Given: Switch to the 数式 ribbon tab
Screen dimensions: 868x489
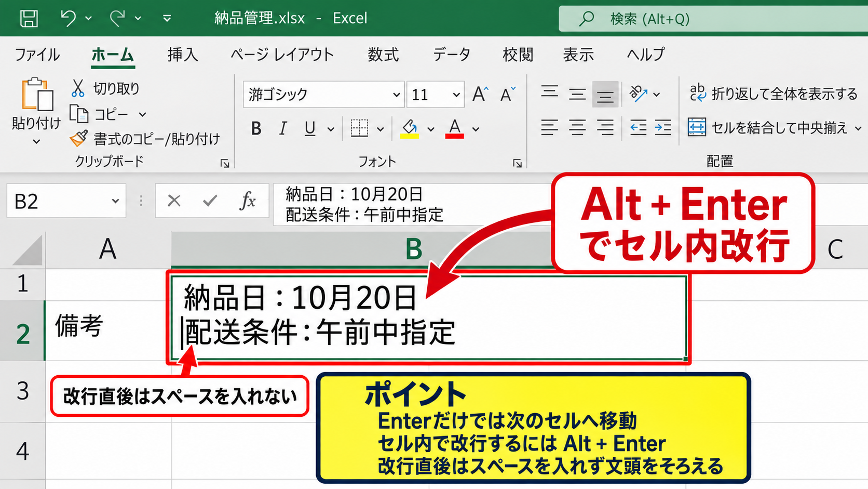Looking at the screenshot, I should coord(383,55).
